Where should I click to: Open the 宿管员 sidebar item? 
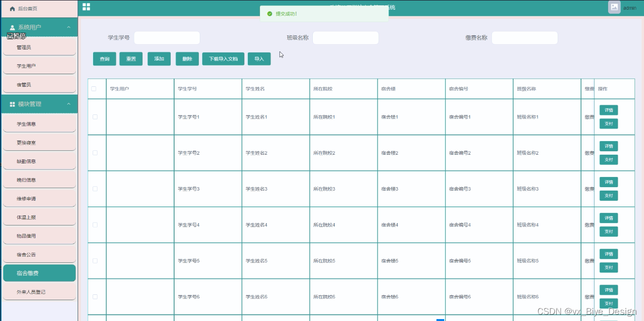coord(39,84)
